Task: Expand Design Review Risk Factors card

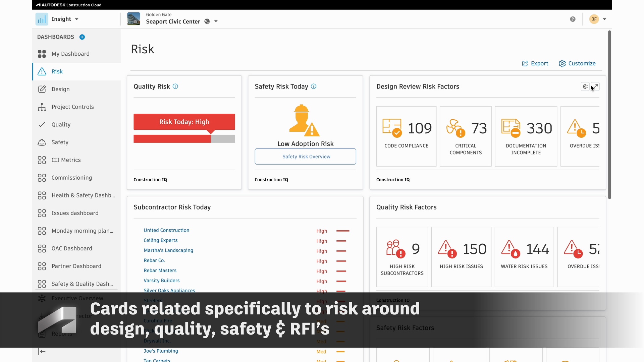Action: [x=595, y=86]
